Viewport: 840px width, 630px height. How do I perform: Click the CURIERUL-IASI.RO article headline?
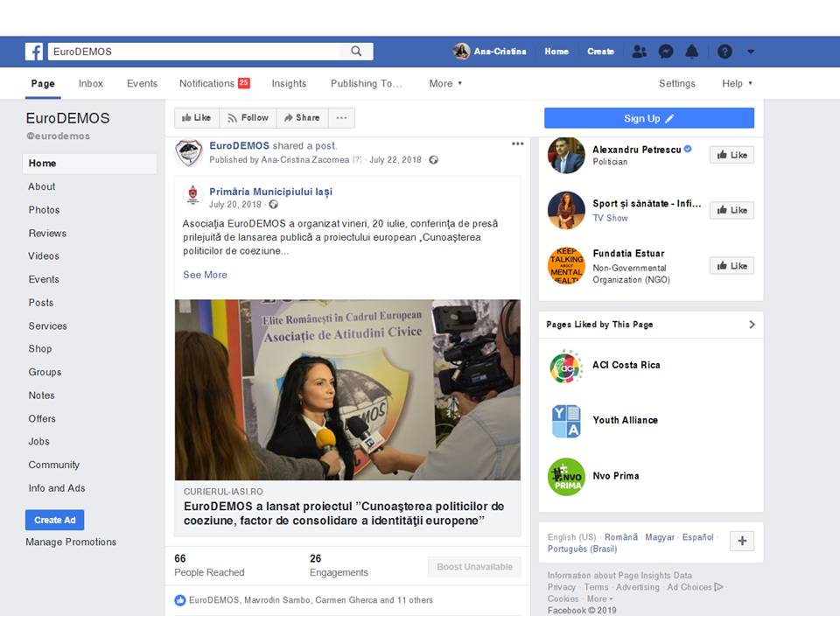(x=343, y=514)
